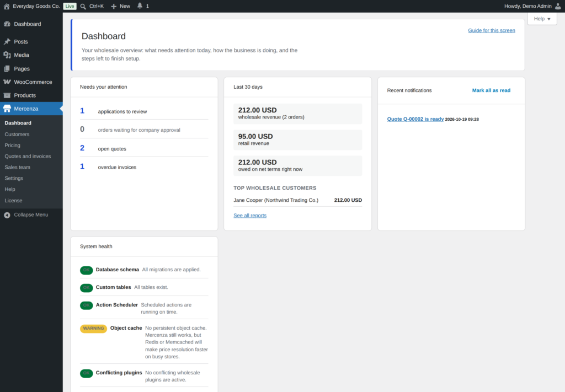Image resolution: width=565 pixels, height=392 pixels.
Task: Click the WooCommerce logo icon
Action: [x=7, y=82]
